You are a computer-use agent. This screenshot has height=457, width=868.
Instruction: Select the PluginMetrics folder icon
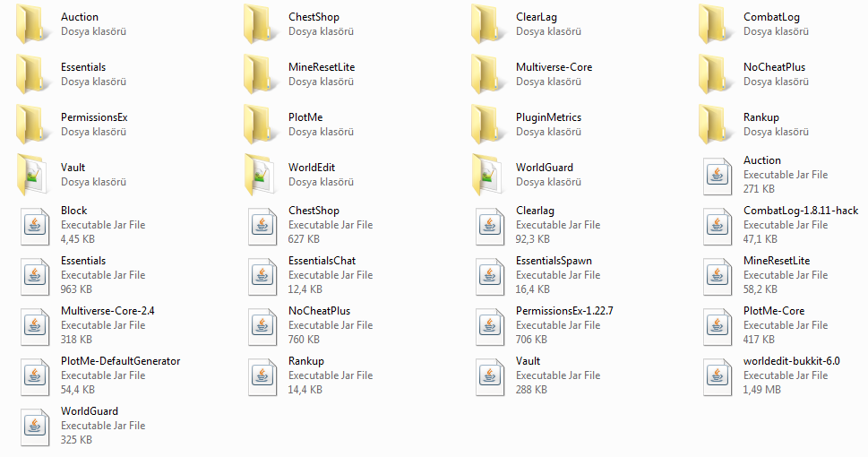click(x=486, y=124)
